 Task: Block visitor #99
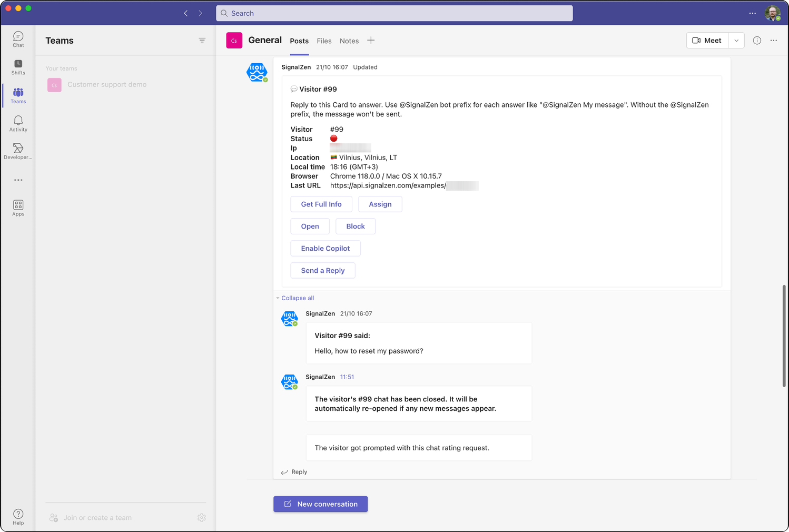coord(356,226)
